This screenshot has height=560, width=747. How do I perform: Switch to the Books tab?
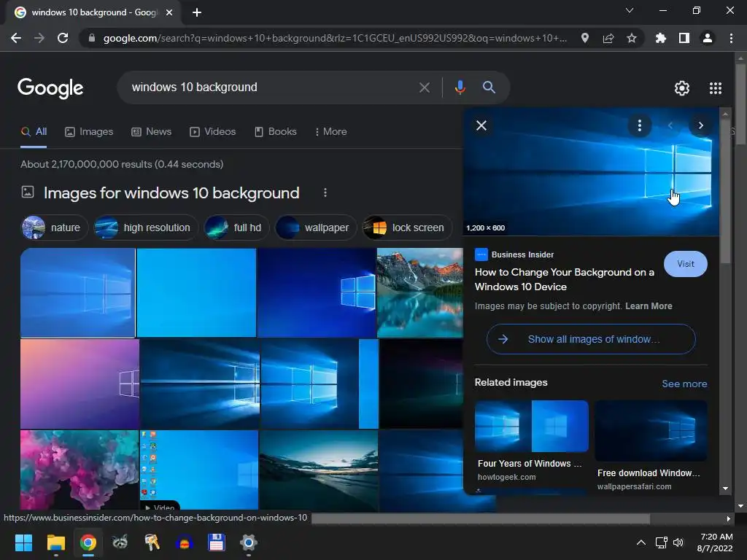coord(275,131)
